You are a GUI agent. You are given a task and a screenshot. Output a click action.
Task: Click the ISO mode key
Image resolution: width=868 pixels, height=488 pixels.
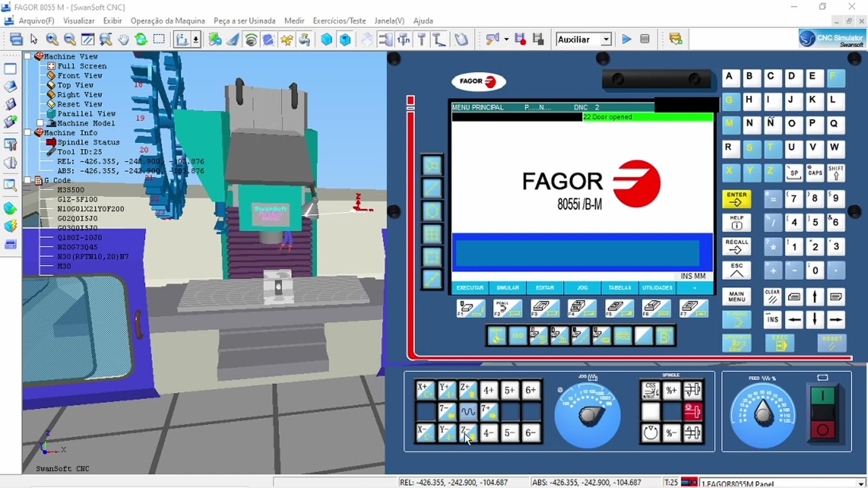(x=517, y=335)
